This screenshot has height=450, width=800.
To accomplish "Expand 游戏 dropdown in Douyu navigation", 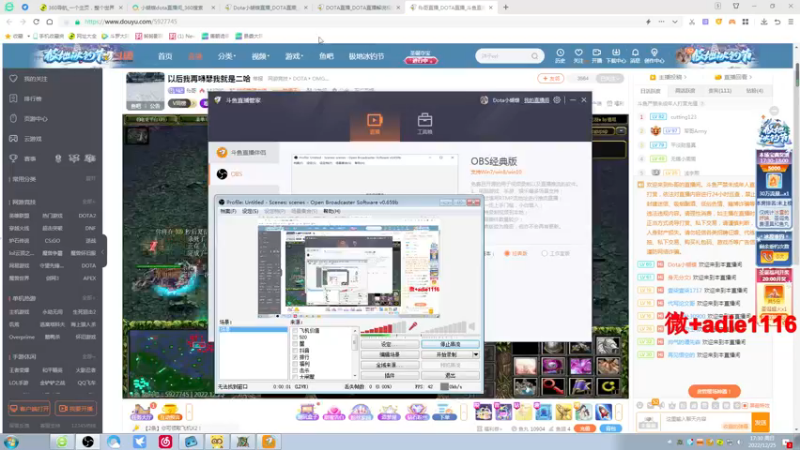I will 294,56.
